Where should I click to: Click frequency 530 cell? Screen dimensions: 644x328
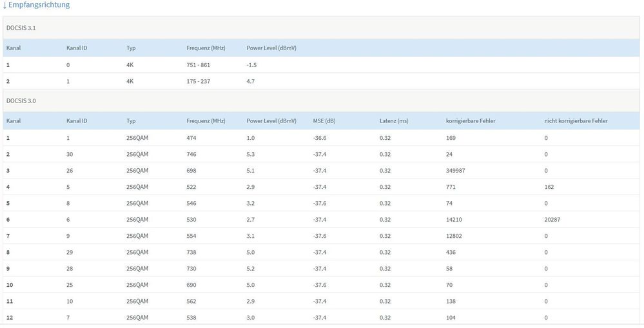(191, 220)
